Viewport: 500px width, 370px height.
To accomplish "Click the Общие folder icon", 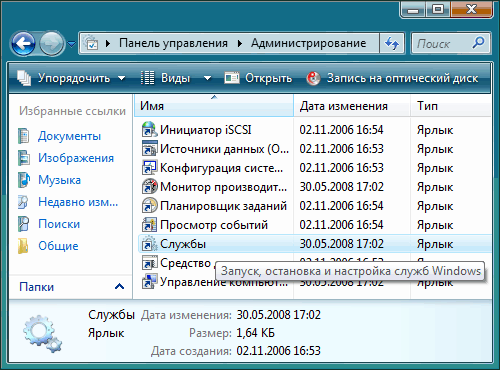I will tap(23, 246).
